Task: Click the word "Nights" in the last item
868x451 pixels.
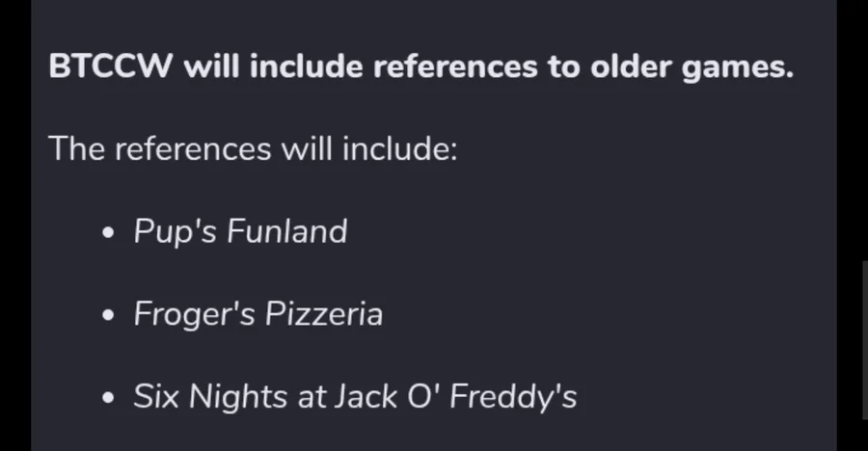Action: click(238, 398)
